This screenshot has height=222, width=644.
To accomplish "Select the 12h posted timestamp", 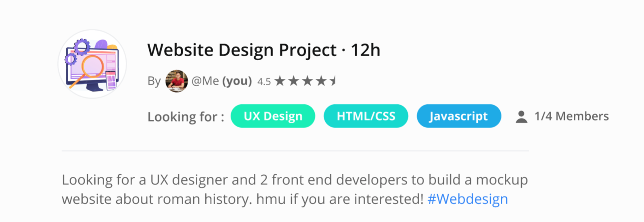I will pos(366,50).
